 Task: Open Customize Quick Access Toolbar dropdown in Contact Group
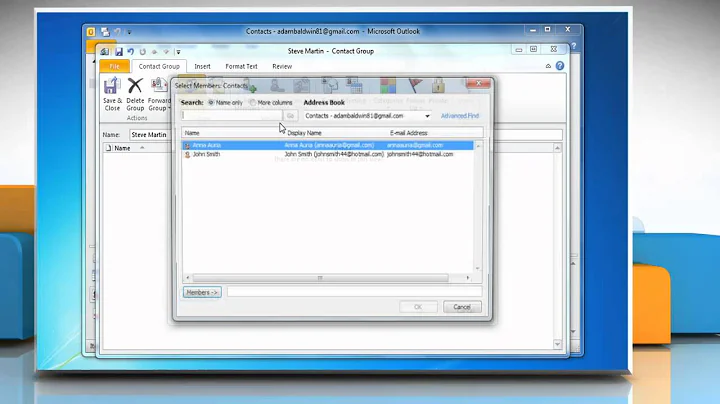pos(178,52)
